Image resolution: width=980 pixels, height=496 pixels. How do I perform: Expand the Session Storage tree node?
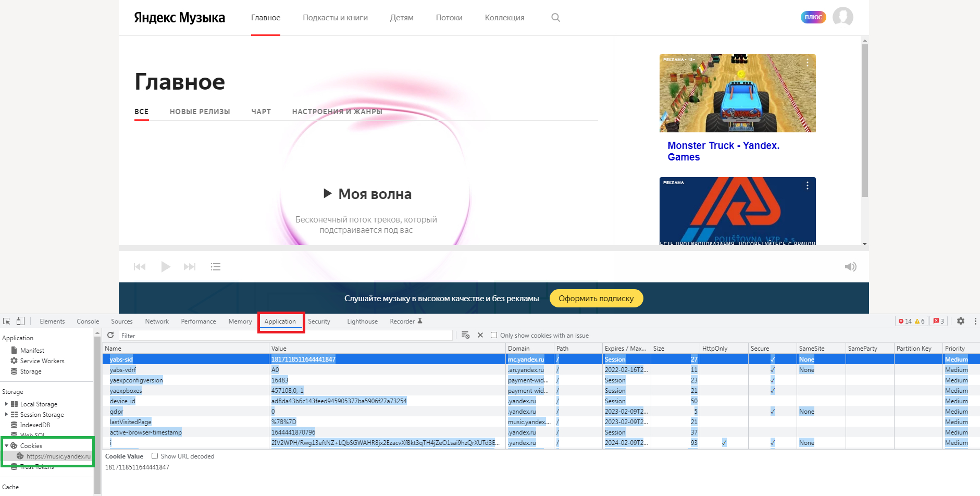pyautogui.click(x=6, y=414)
